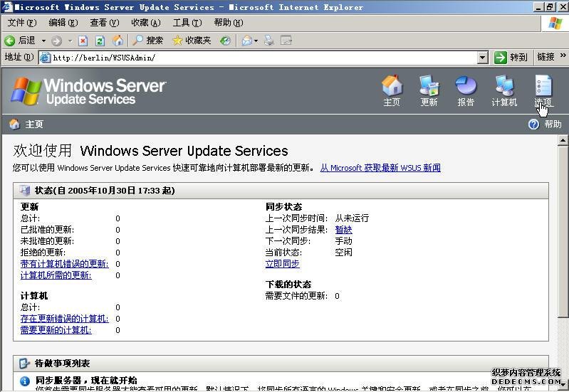The height and width of the screenshot is (392, 569).
Task: Click the 已批准的更新 row label
Action: tap(47, 230)
